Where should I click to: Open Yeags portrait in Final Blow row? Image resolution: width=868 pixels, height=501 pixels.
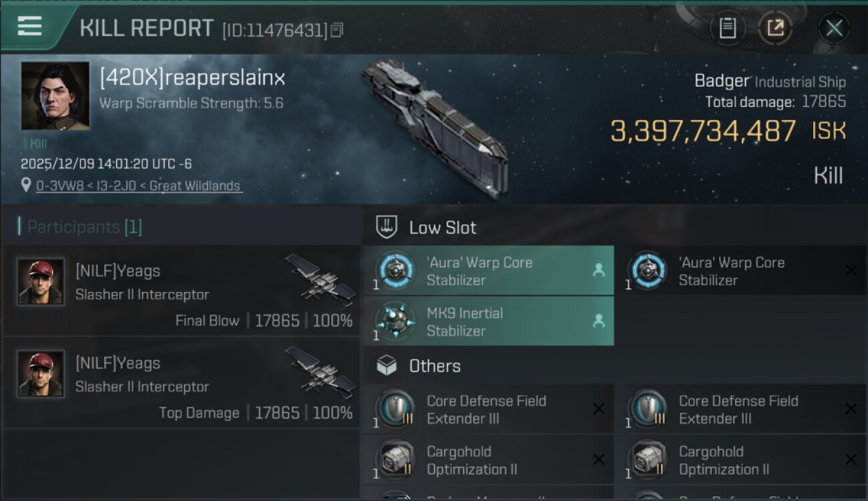tap(41, 282)
